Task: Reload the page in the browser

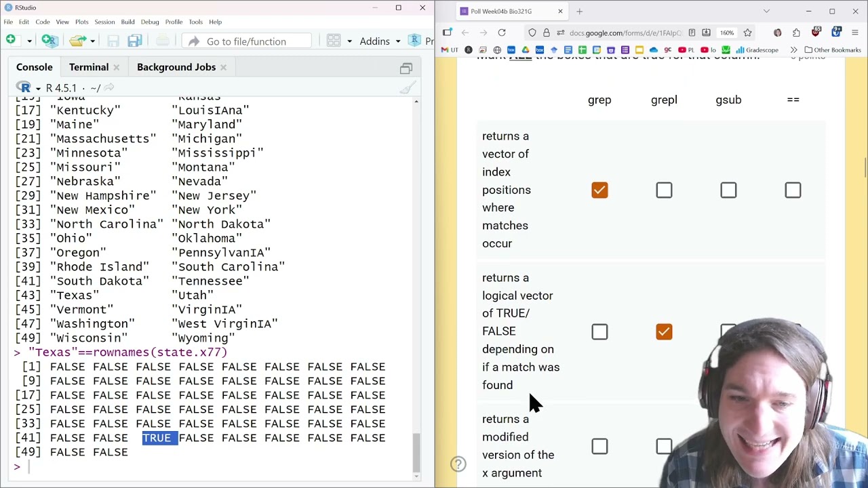Action: coord(502,33)
